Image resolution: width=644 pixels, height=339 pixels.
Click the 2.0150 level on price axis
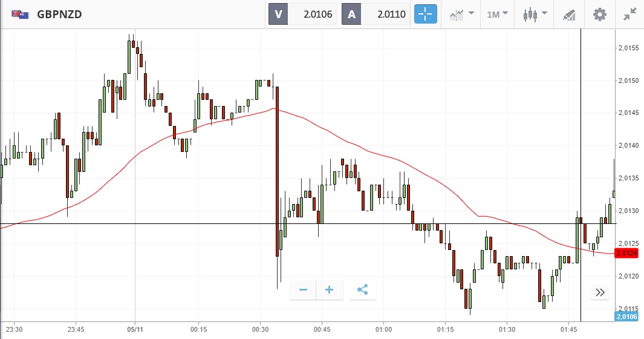click(628, 80)
